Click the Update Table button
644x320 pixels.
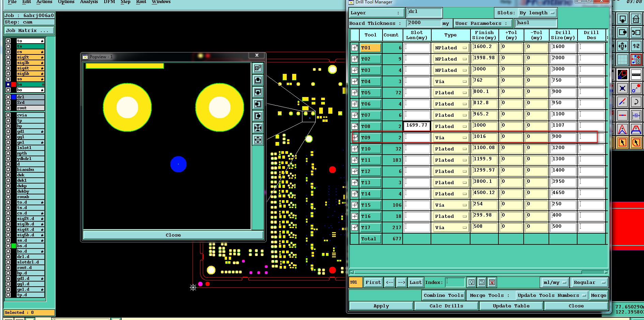pos(511,306)
